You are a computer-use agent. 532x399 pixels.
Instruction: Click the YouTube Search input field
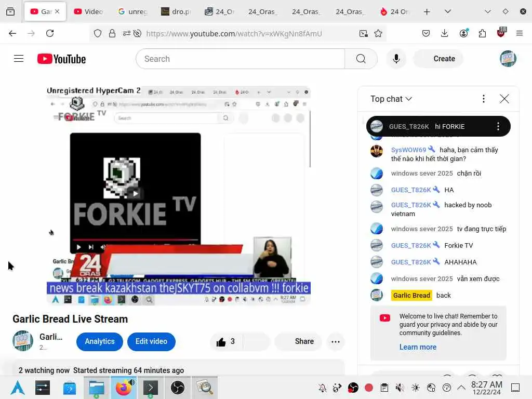pyautogui.click(x=241, y=59)
